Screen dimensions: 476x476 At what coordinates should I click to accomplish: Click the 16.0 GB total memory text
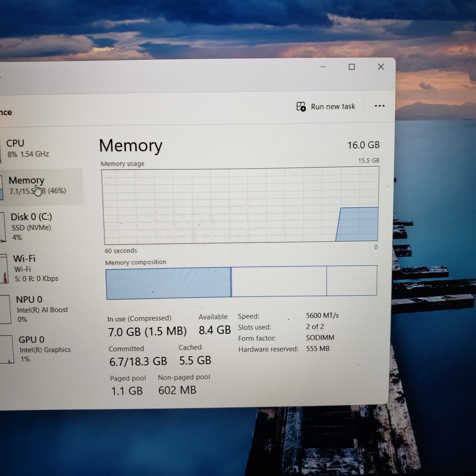click(363, 145)
